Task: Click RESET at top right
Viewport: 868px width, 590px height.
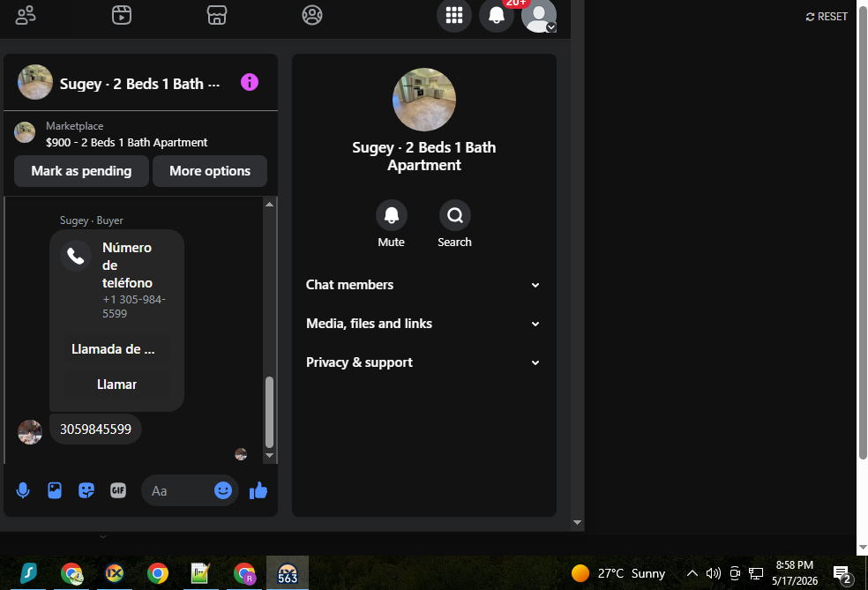Action: [x=827, y=17]
